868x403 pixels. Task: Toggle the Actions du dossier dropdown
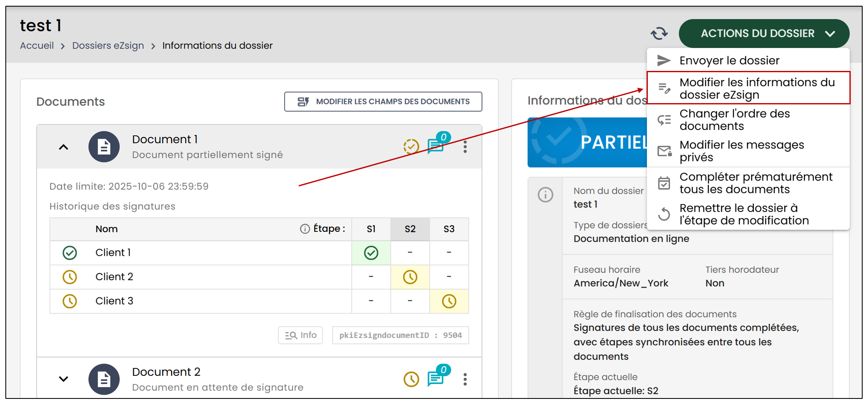tap(764, 33)
